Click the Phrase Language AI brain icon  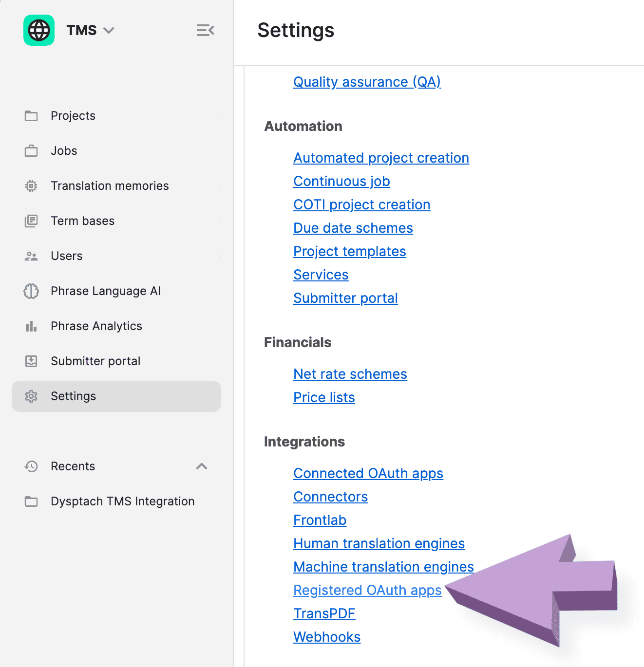pyautogui.click(x=31, y=291)
